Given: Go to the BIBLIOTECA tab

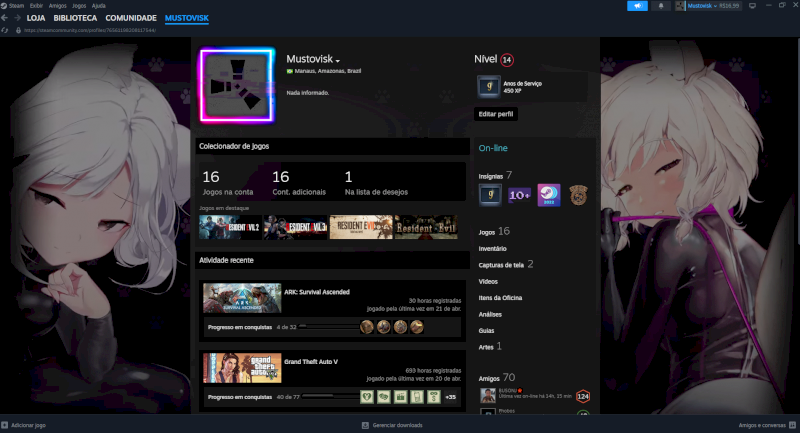Looking at the screenshot, I should pos(75,18).
